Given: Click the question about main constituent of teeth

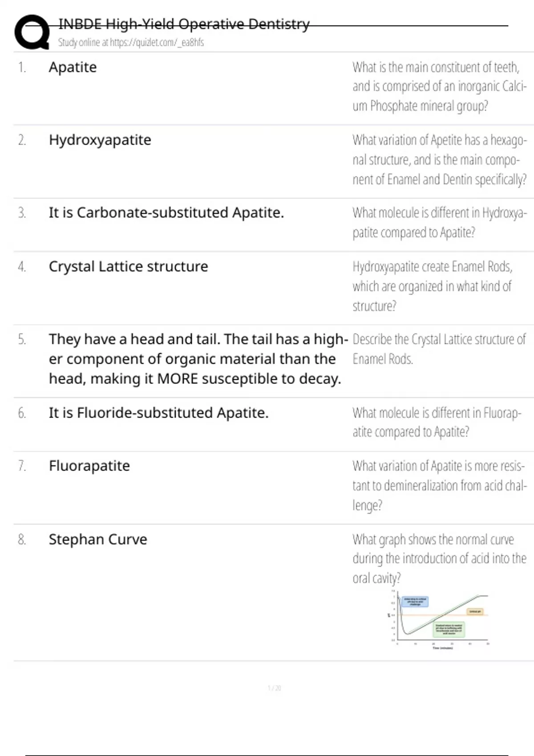Looking at the screenshot, I should (438, 87).
